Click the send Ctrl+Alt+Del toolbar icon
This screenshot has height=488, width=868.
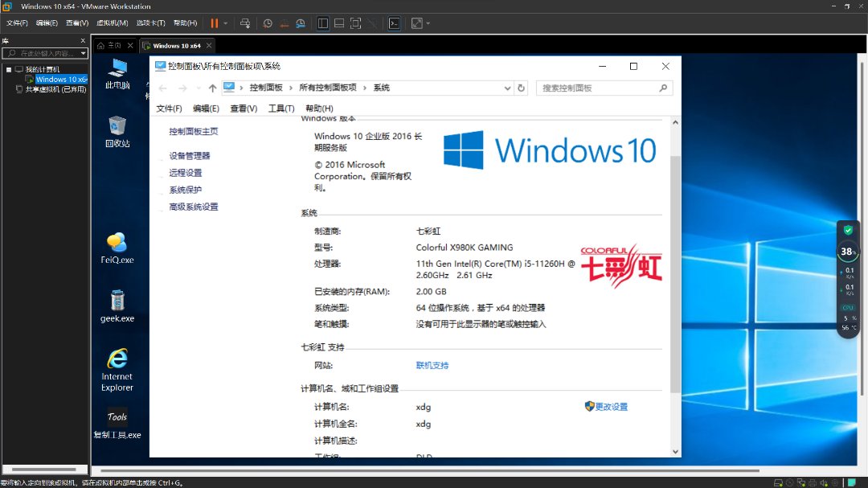pyautogui.click(x=245, y=23)
